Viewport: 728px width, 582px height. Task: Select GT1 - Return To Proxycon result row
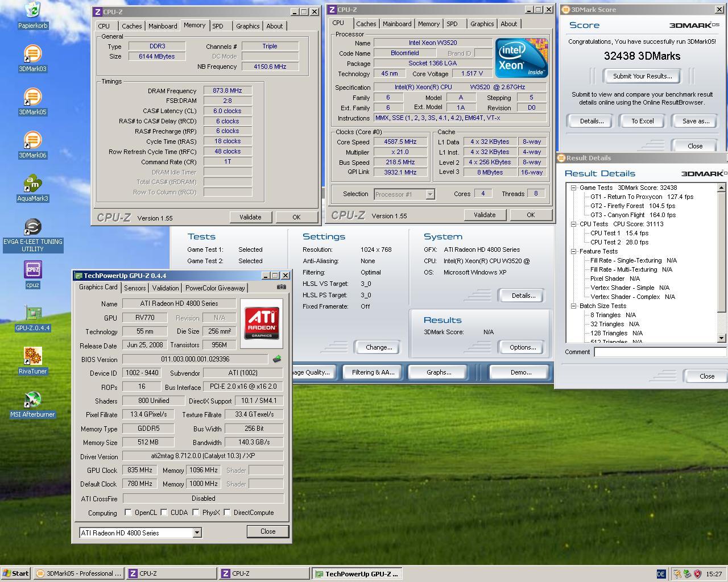tap(642, 197)
